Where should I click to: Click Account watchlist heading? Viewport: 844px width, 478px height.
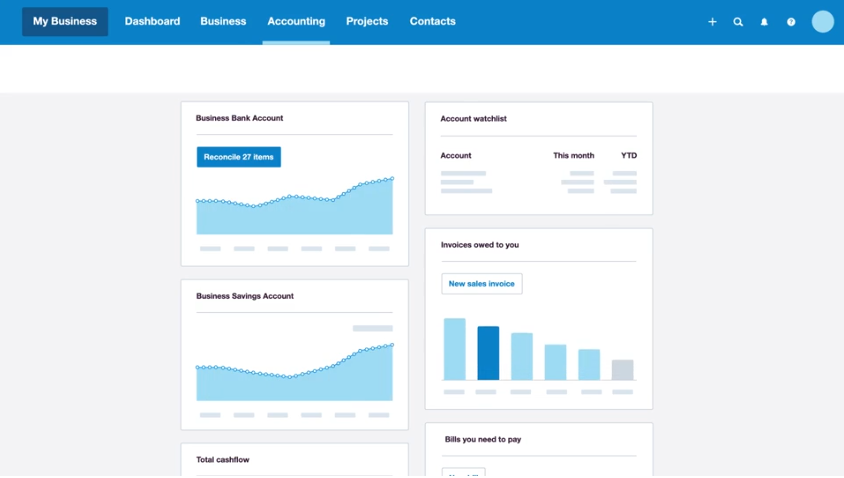pyautogui.click(x=474, y=118)
